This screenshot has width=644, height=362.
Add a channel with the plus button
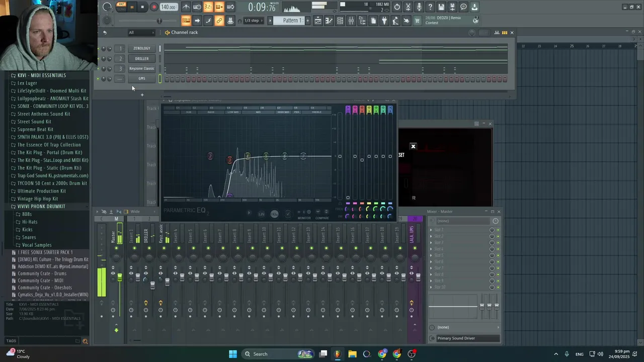(142, 95)
